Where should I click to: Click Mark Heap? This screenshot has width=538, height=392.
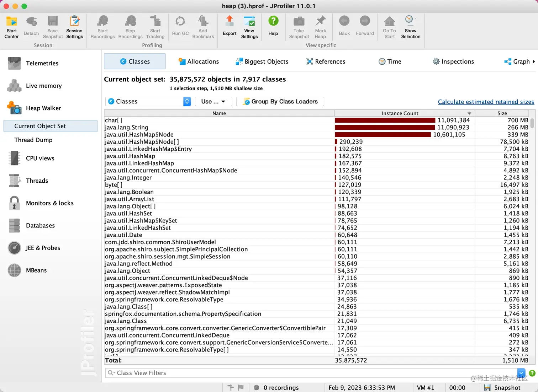click(320, 27)
